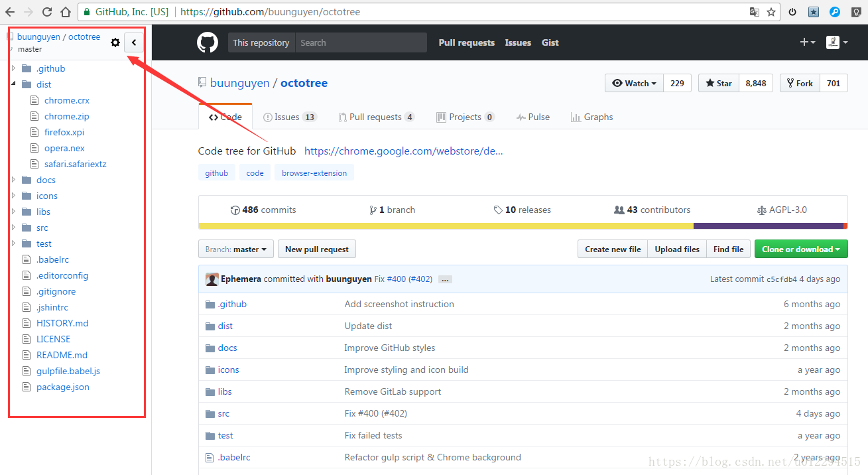The height and width of the screenshot is (475, 868).
Task: Star the octotree repository
Action: point(719,83)
